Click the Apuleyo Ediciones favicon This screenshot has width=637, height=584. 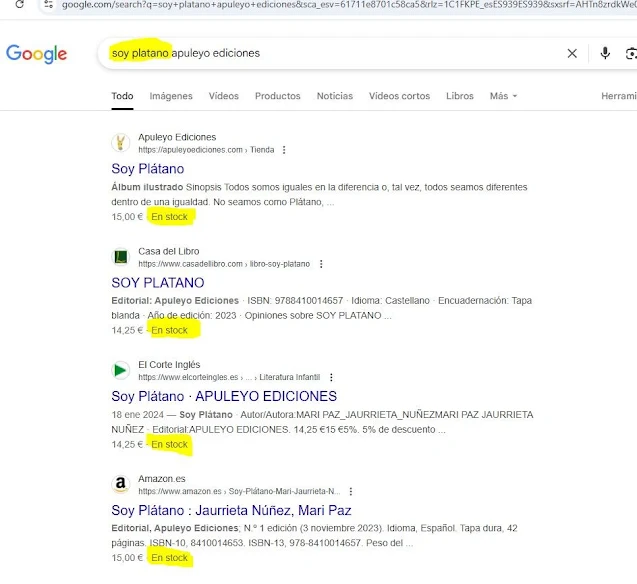pos(121,143)
